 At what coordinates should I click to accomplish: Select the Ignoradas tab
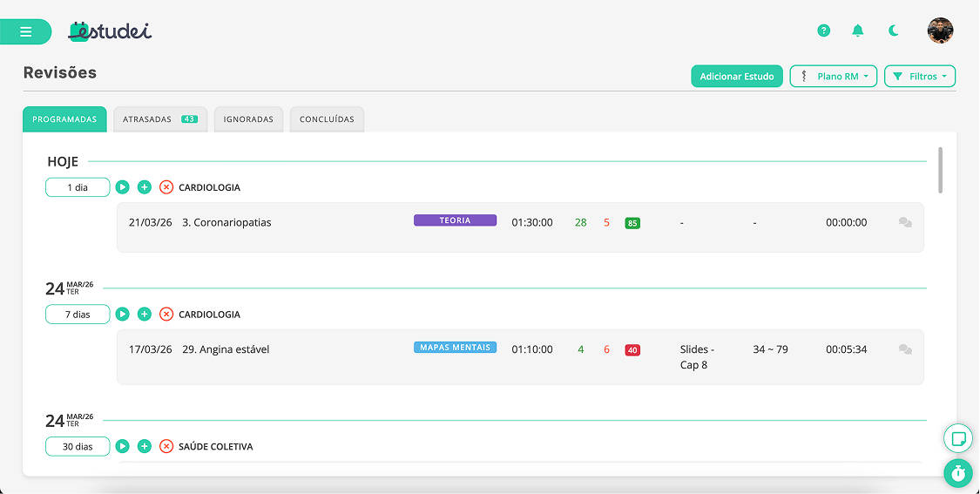(249, 119)
